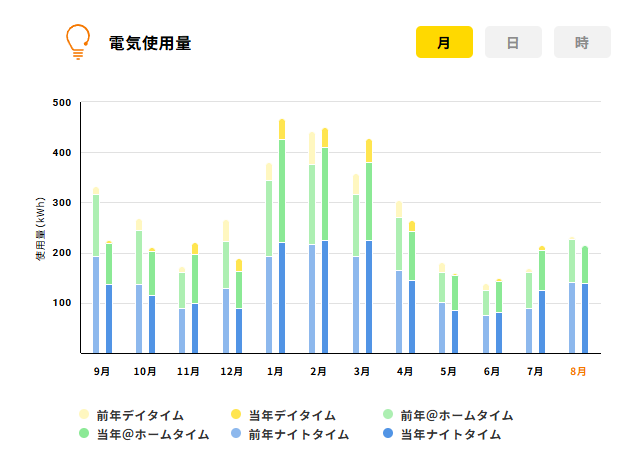The width and height of the screenshot is (627, 454).
Task: Select the 1月 x-axis label
Action: 275,371
